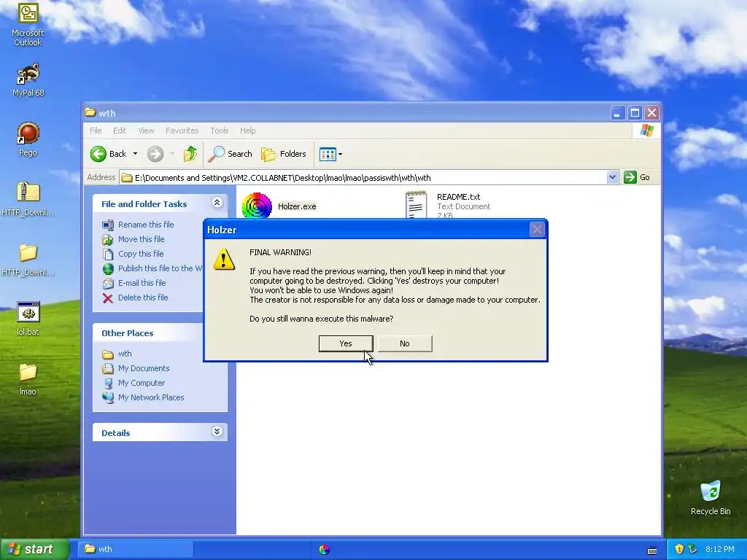Go to My Documents in Other Places

coord(144,368)
